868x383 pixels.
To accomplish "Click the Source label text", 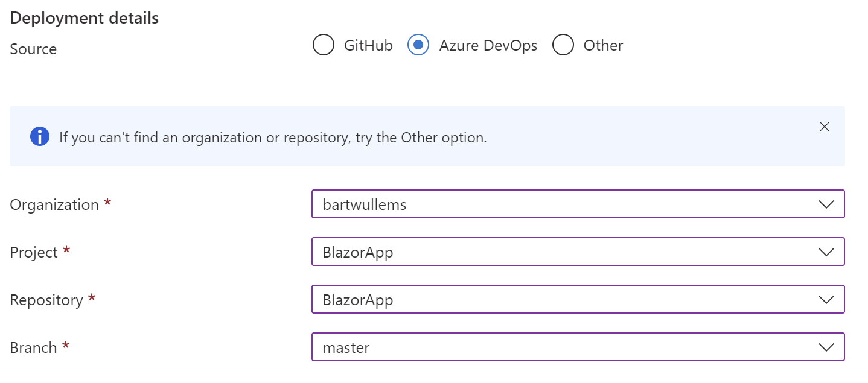I will pyautogui.click(x=33, y=49).
